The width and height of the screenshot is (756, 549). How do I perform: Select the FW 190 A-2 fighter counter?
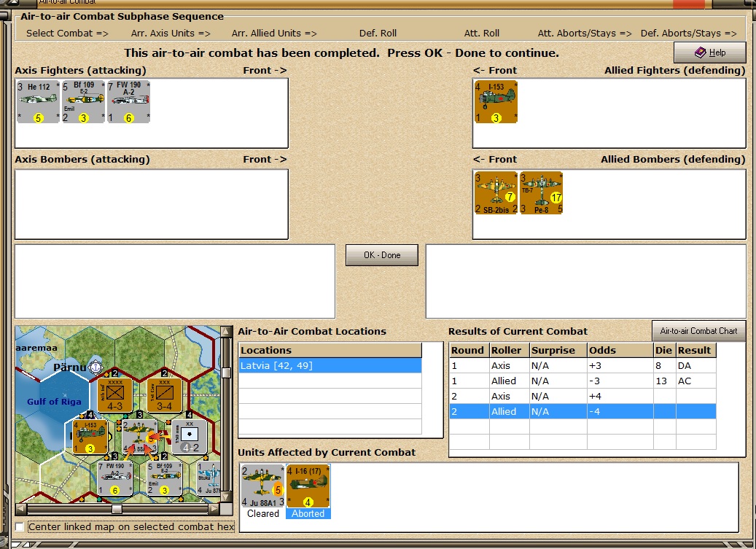129,101
